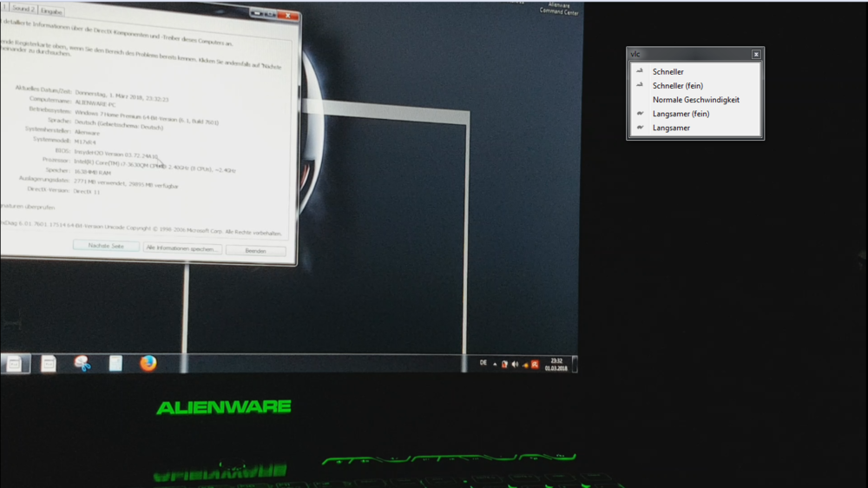Image resolution: width=868 pixels, height=488 pixels.
Task: Click the icon beside Langsamer (fein)
Action: (x=641, y=114)
